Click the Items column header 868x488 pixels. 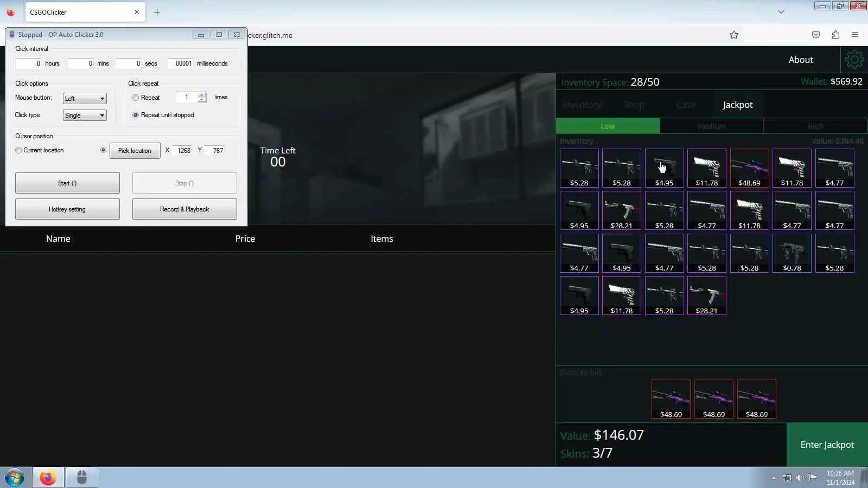[382, 239]
